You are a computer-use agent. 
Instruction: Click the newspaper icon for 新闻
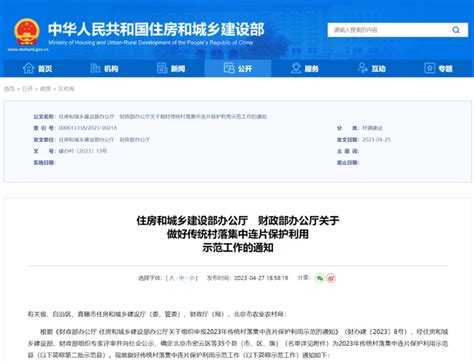162,68
